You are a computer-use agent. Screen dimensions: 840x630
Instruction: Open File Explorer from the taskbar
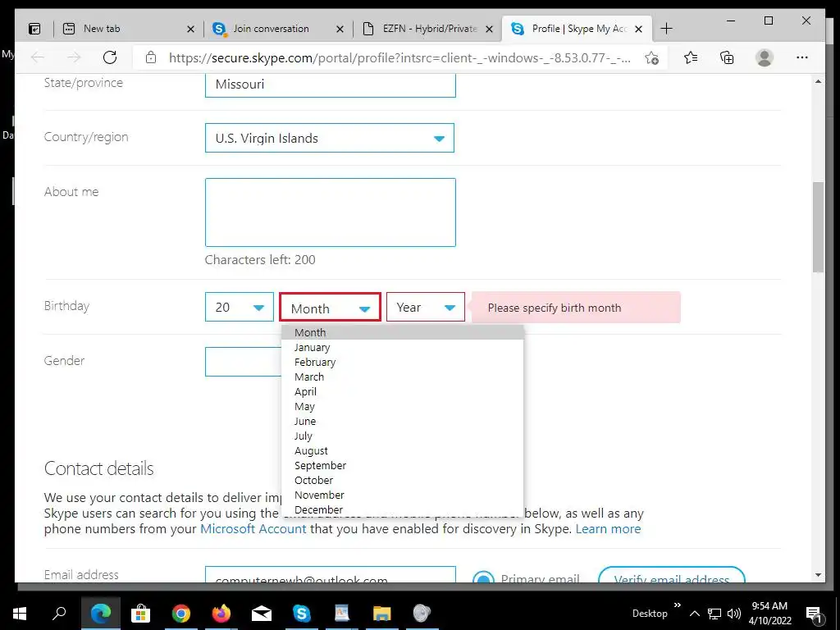tap(382, 614)
